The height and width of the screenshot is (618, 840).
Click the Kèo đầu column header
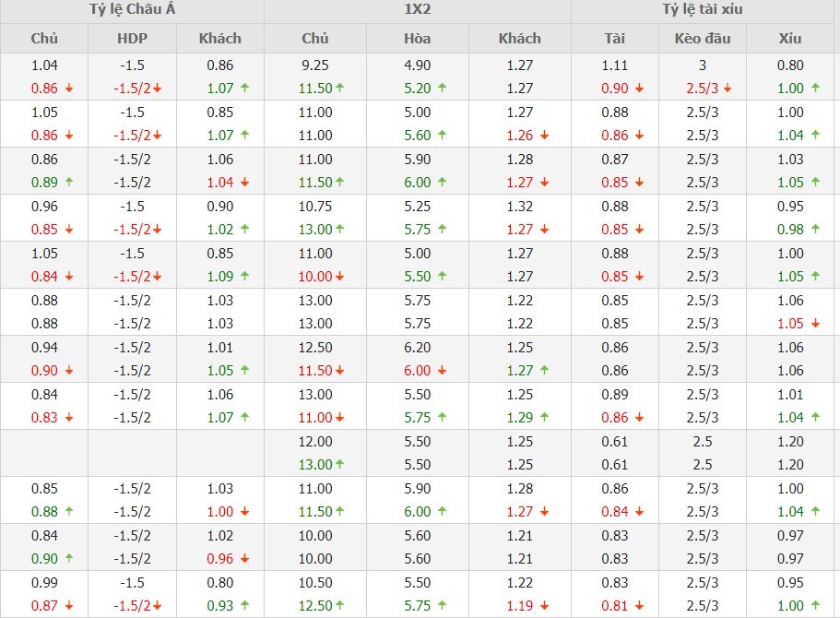[702, 38]
